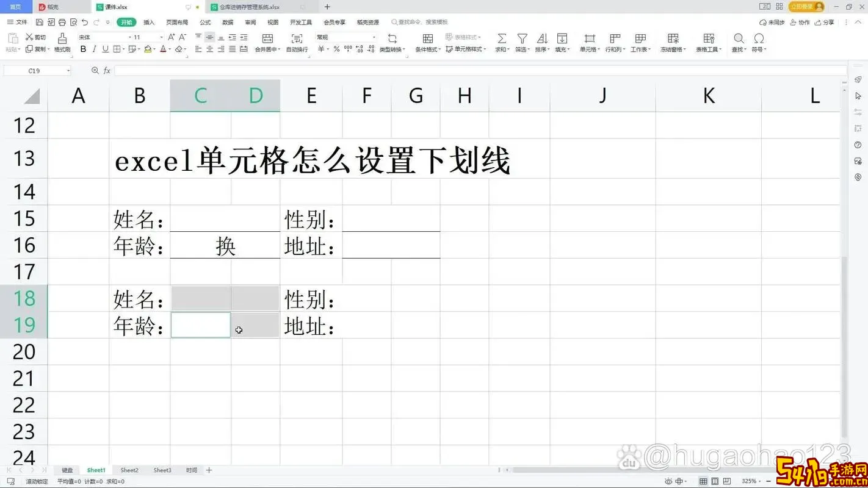Switch to page layout view in status bar
Image resolution: width=868 pixels, height=488 pixels.
pyautogui.click(x=715, y=481)
